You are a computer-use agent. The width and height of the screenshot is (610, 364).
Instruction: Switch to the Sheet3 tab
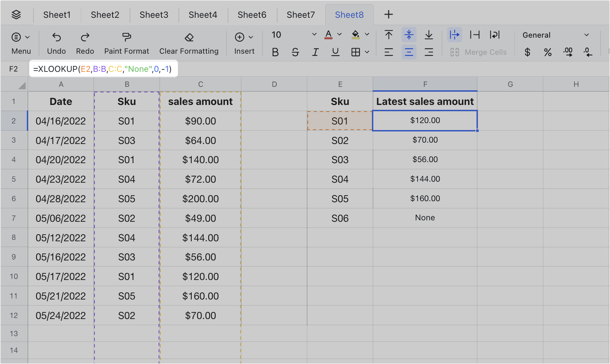(x=154, y=15)
